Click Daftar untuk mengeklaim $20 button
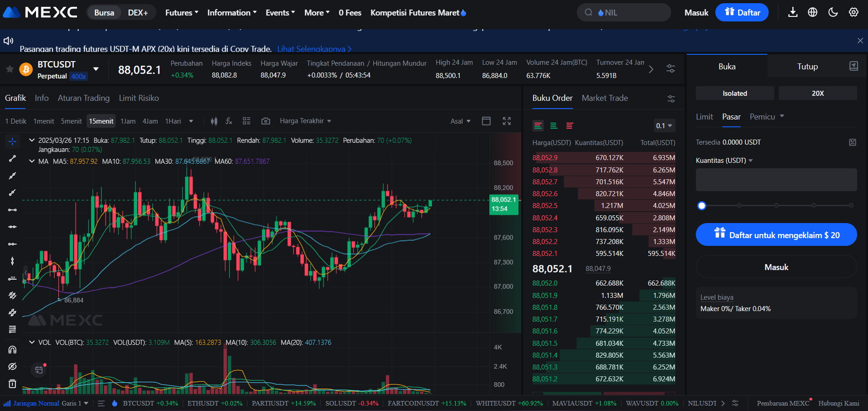The height and width of the screenshot is (411, 868). coord(776,234)
